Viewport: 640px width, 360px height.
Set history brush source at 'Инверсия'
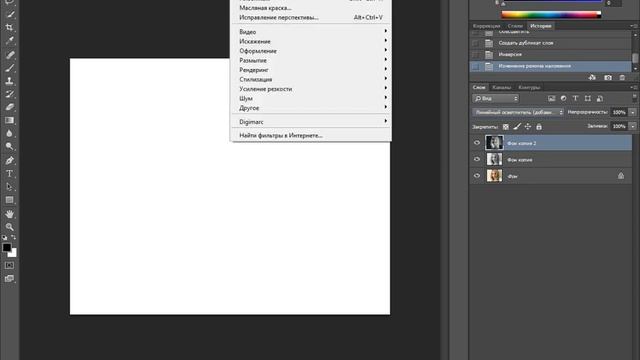[476, 54]
